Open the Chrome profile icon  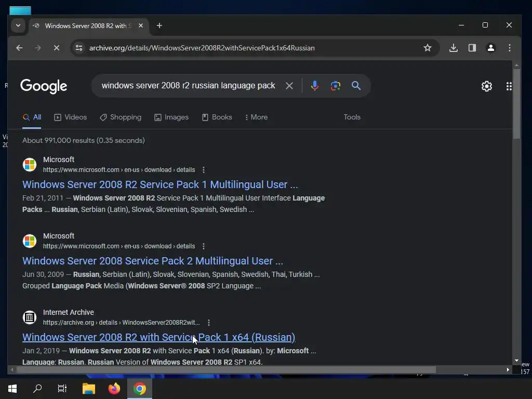click(490, 48)
